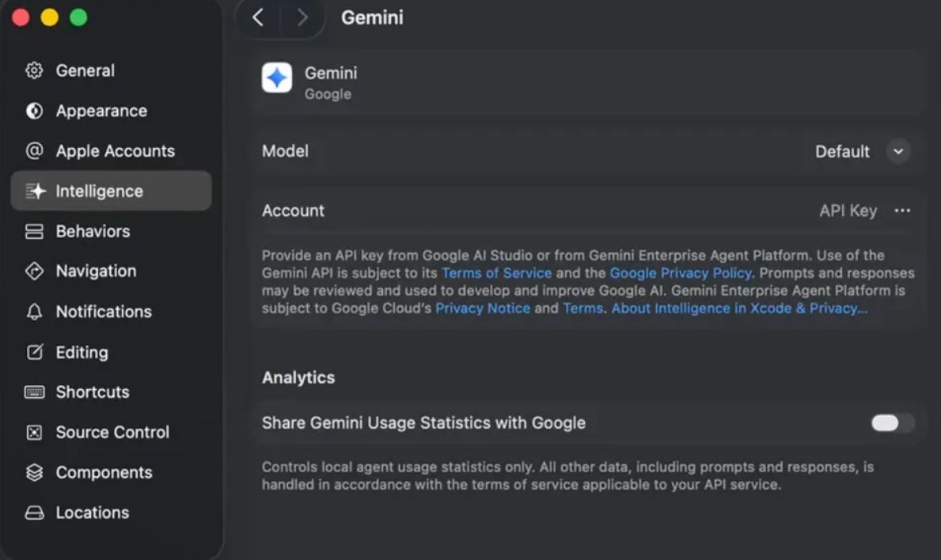Click the Analytics section heading

(x=298, y=378)
